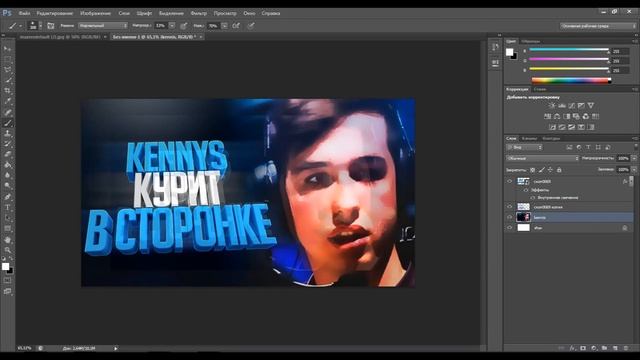
Task: Add Levels adjustment icon
Action: (562, 106)
